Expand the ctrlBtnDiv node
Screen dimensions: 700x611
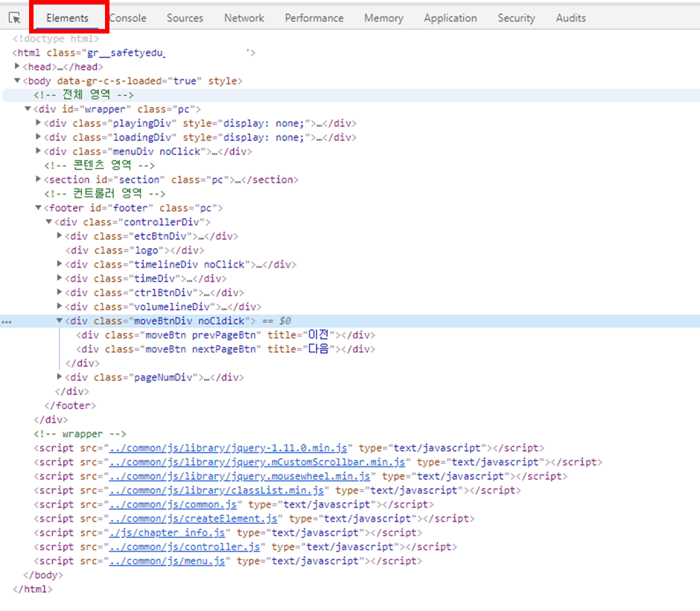[x=60, y=292]
